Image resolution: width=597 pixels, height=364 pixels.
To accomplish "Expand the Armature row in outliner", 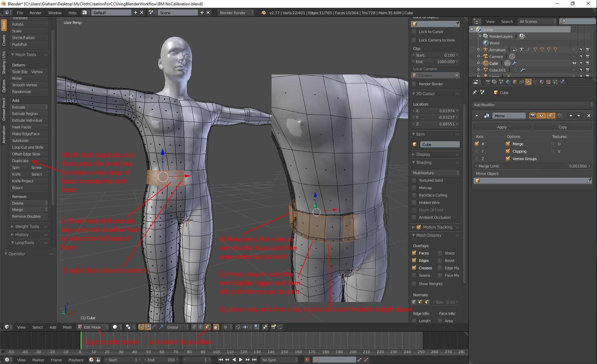I will [x=478, y=50].
